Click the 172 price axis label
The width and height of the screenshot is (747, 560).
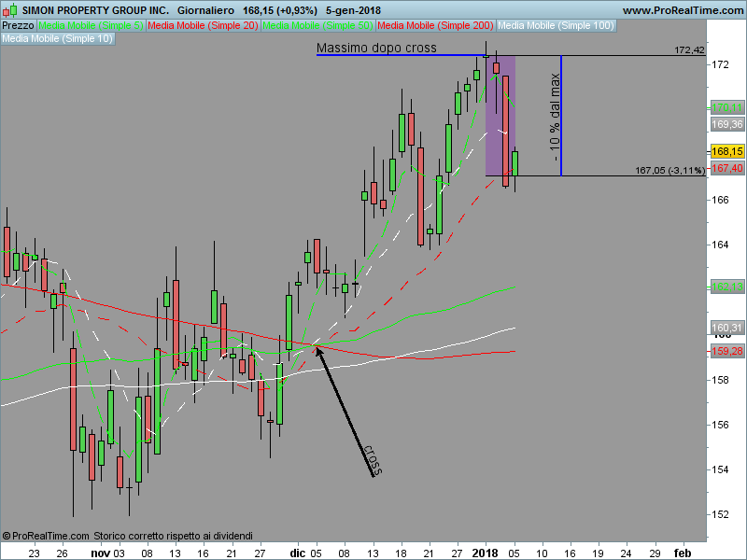coord(720,64)
